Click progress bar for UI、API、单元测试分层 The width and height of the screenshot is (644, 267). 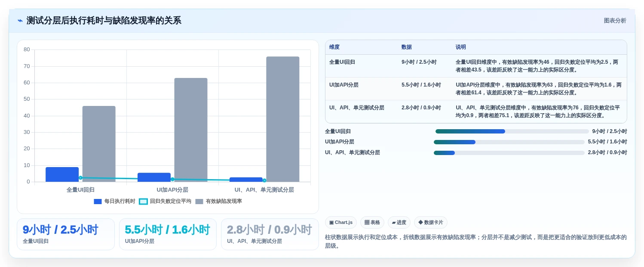509,153
